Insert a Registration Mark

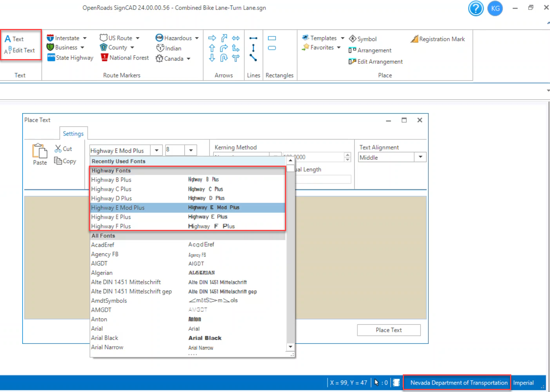point(438,39)
